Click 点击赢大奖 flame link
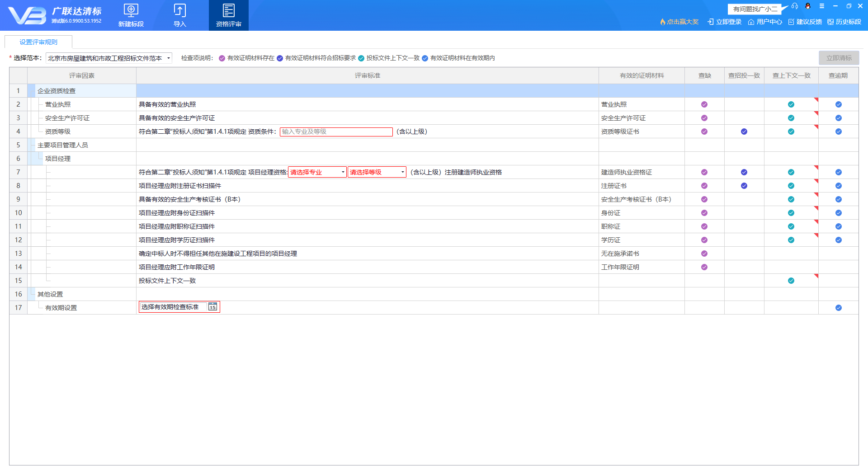Image resolution: width=868 pixels, height=470 pixels. coord(679,22)
